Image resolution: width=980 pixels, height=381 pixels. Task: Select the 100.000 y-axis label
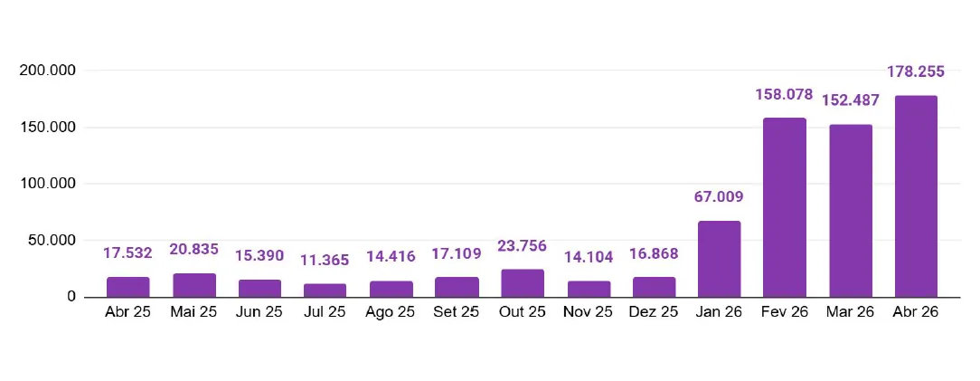tap(48, 184)
